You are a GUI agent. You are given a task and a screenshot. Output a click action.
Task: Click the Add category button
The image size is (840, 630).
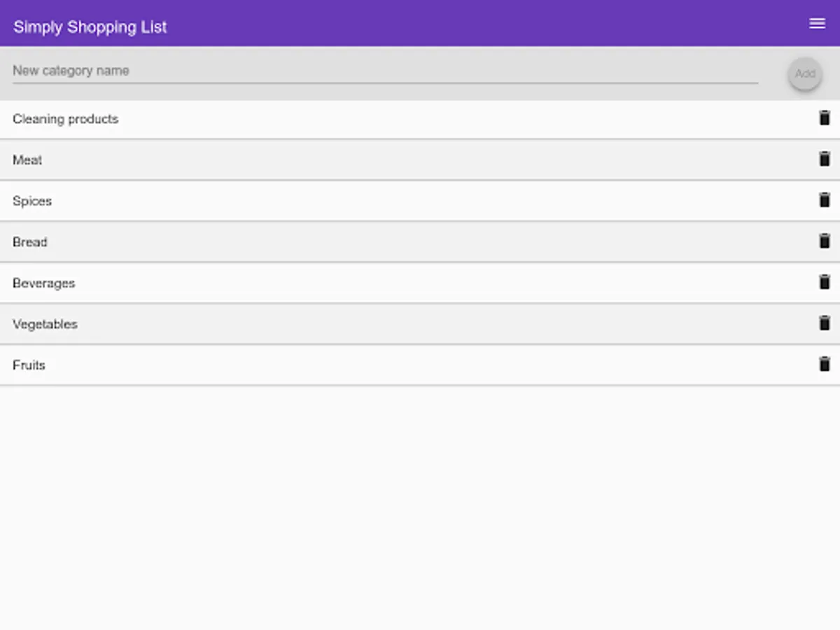tap(805, 73)
